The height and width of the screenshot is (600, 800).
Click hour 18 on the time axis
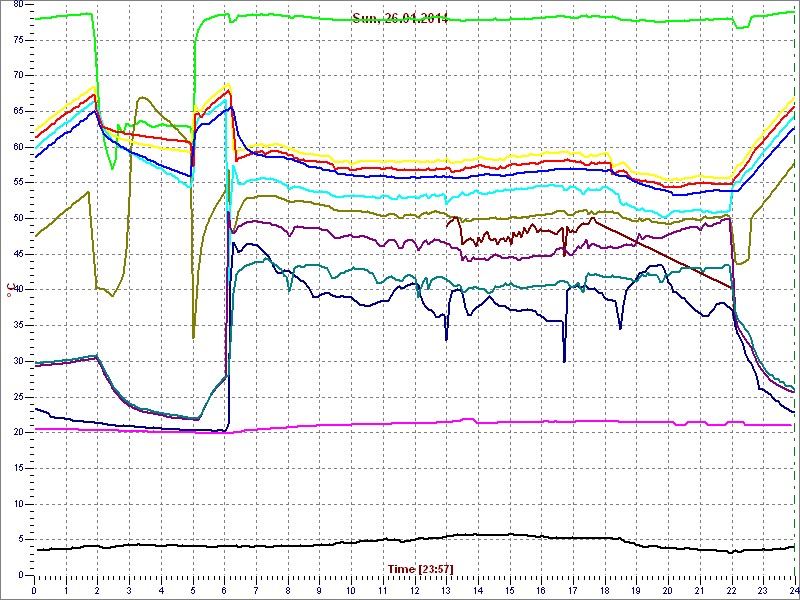point(604,589)
